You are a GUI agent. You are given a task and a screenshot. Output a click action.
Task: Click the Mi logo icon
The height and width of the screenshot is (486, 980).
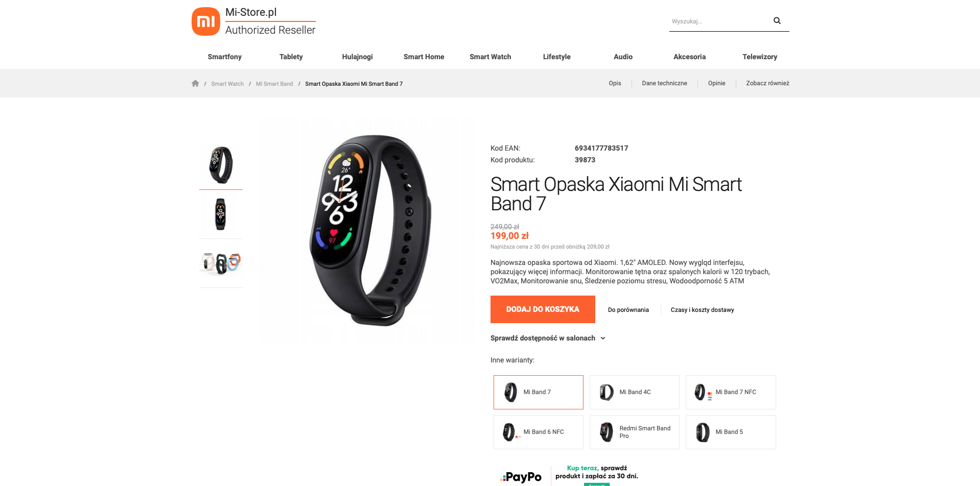(206, 21)
